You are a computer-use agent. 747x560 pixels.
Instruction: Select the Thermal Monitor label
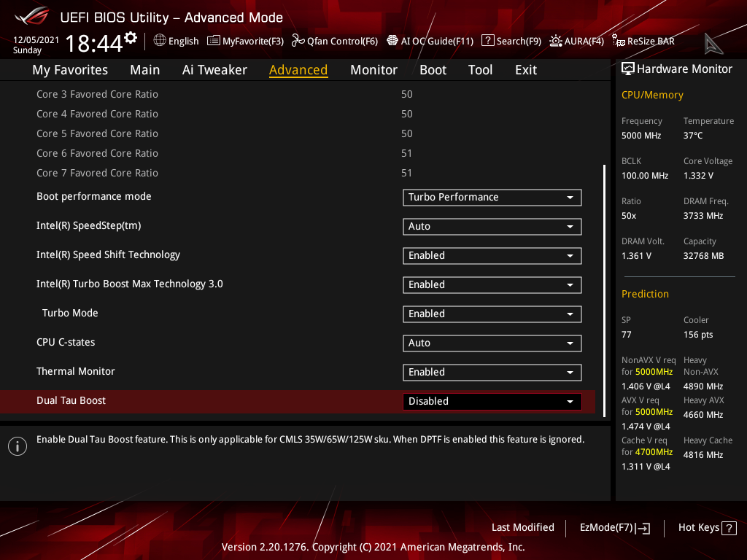pos(75,371)
